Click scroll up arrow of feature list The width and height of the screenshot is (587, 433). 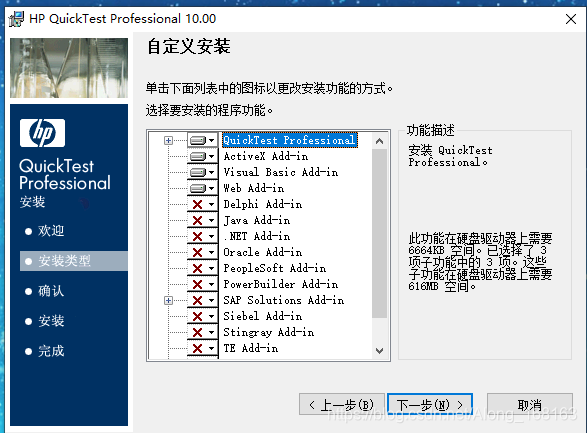pos(379,141)
